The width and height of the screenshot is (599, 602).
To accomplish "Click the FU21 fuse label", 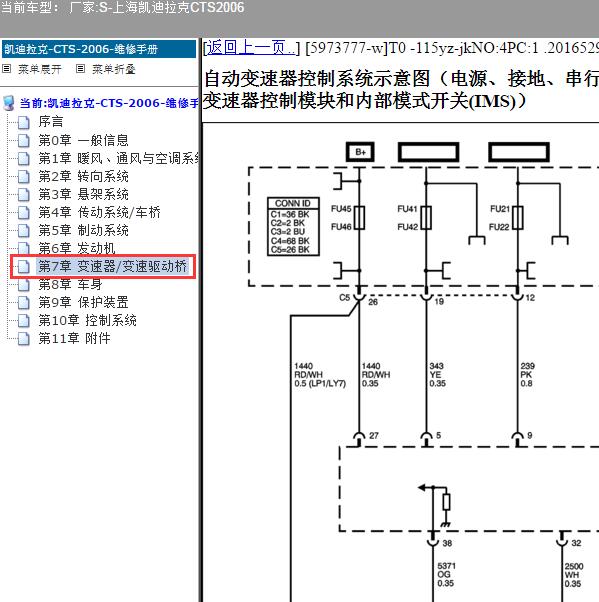I will [500, 209].
